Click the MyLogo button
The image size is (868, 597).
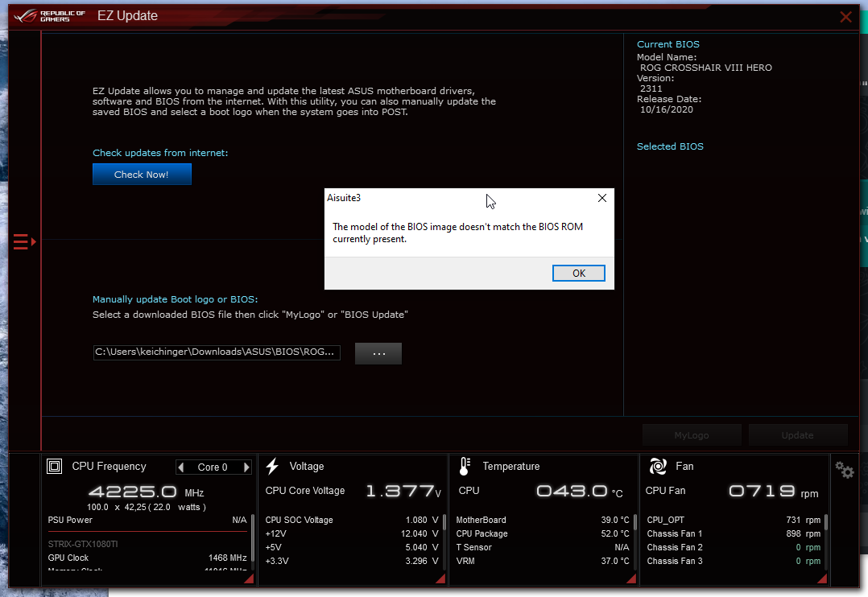tap(692, 435)
